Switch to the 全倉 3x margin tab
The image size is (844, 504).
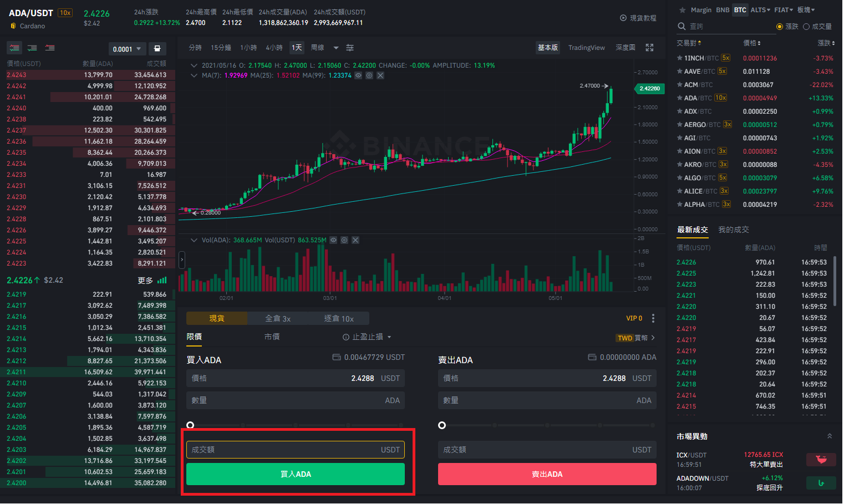[278, 318]
